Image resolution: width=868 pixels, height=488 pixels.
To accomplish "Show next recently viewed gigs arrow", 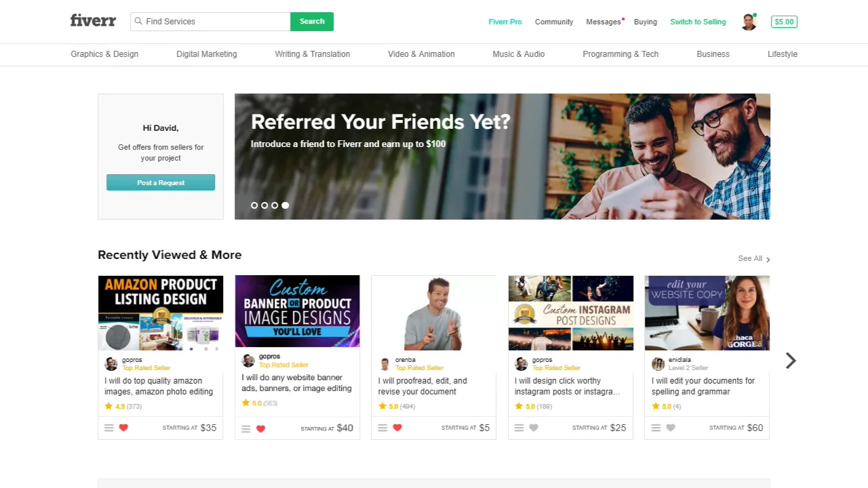I will click(x=791, y=361).
